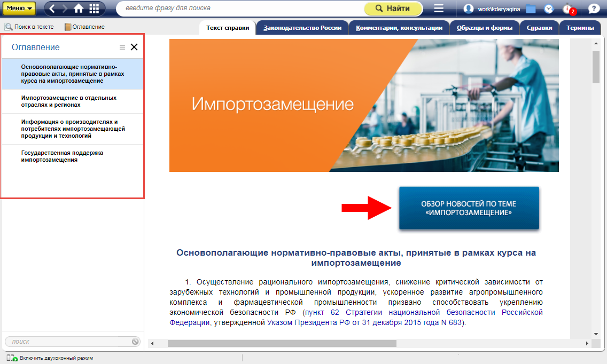The height and width of the screenshot is (364, 607).
Task: Open the folder icon in top bar
Action: (531, 9)
